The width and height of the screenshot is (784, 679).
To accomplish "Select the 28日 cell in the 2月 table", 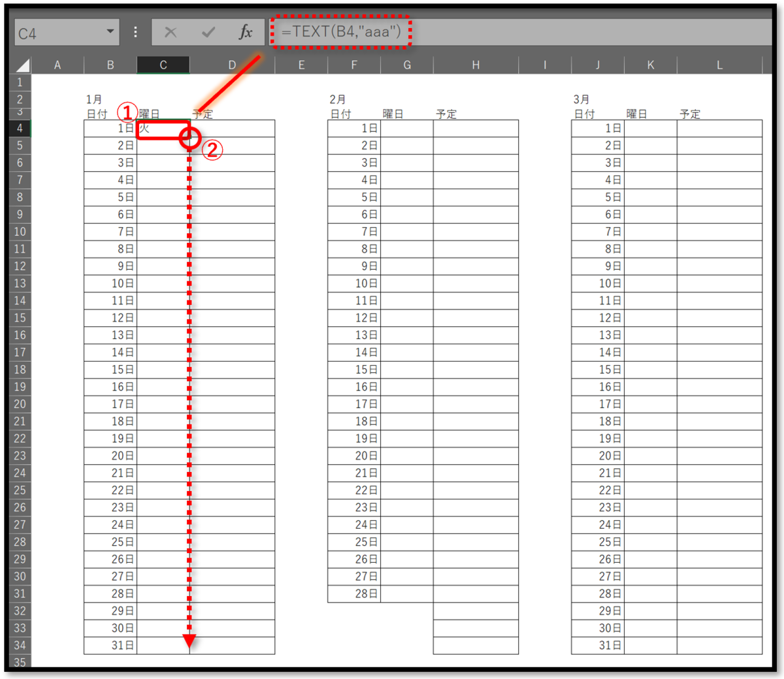I will pos(354,593).
